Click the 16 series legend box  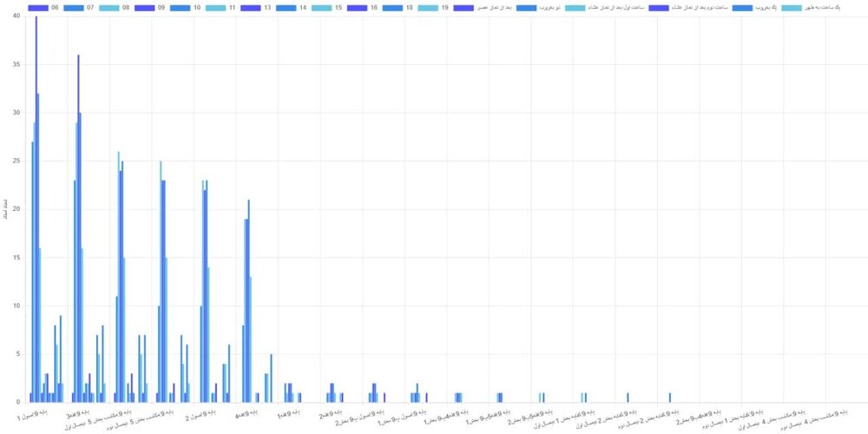click(358, 7)
